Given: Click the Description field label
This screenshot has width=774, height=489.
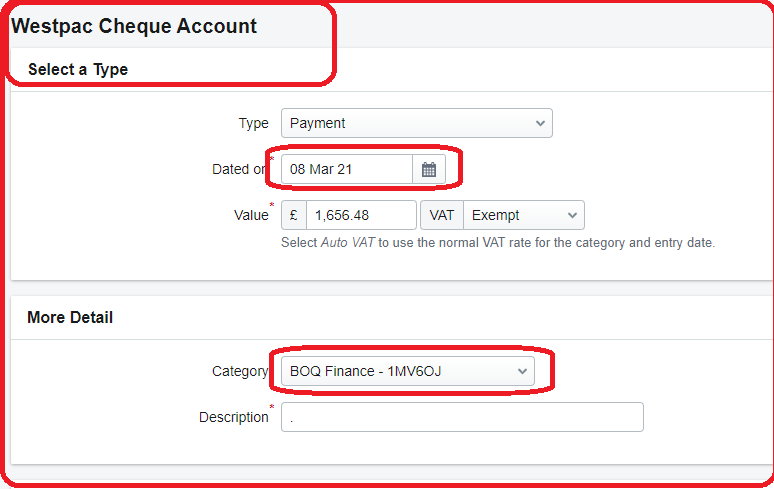Looking at the screenshot, I should click(x=233, y=417).
